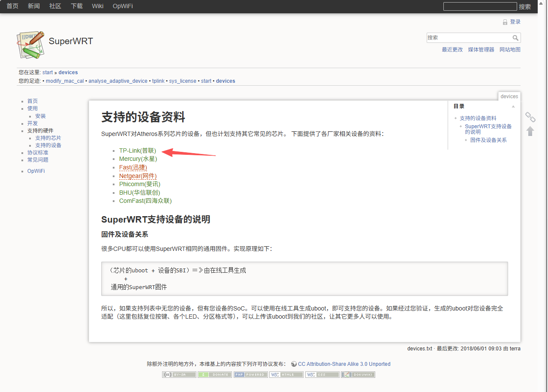Open 新闻 in the top navigation bar
This screenshot has height=392, width=548.
[x=34, y=6]
